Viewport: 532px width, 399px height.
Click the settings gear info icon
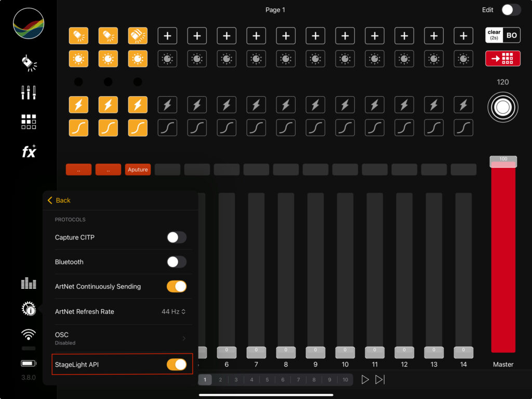[29, 310]
